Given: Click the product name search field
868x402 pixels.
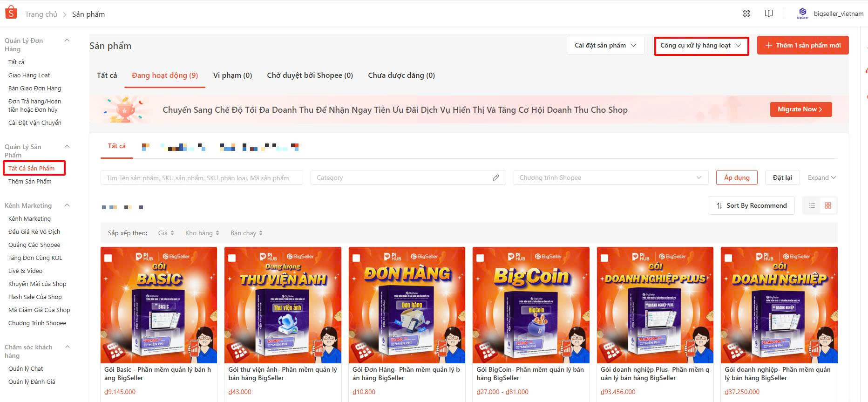Looking at the screenshot, I should tap(201, 177).
